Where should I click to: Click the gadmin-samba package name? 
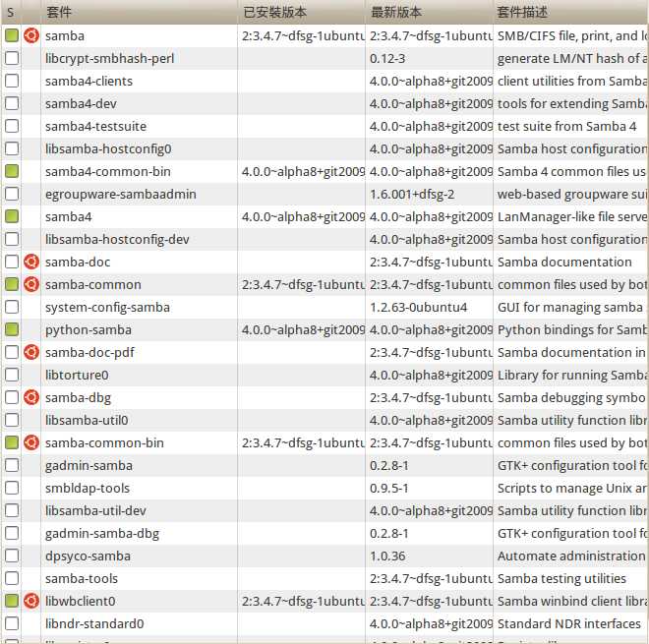pyautogui.click(x=88, y=466)
